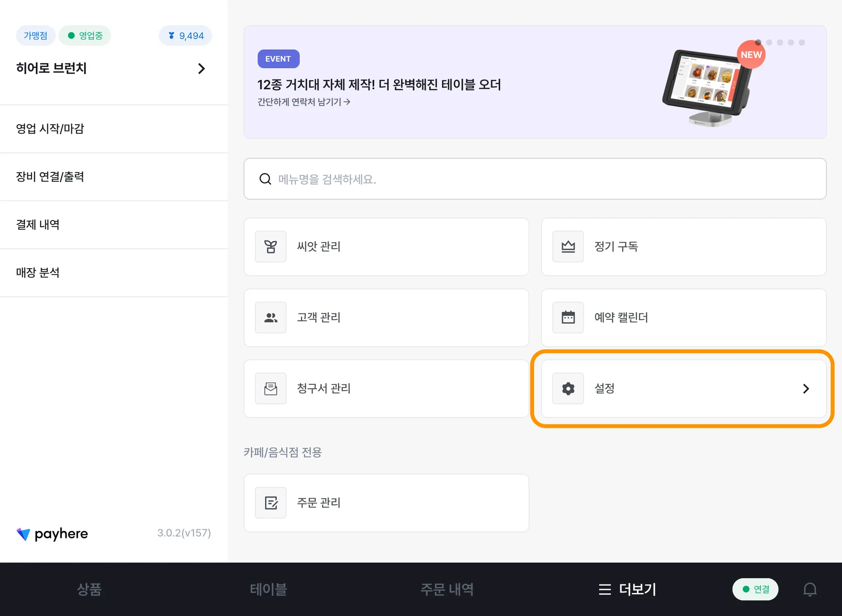Open the chevron arrow on the 설정 card

tap(806, 389)
